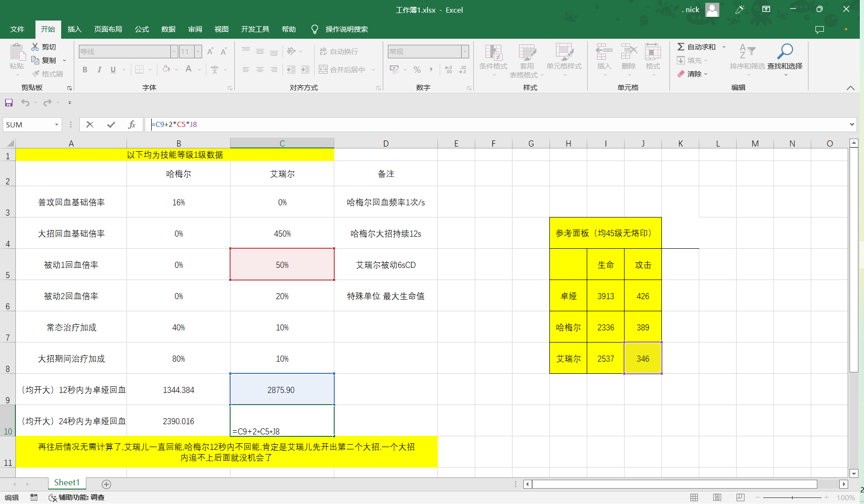This screenshot has width=864, height=504.
Task: Click the 自动求和 AutoSum button
Action: point(696,47)
